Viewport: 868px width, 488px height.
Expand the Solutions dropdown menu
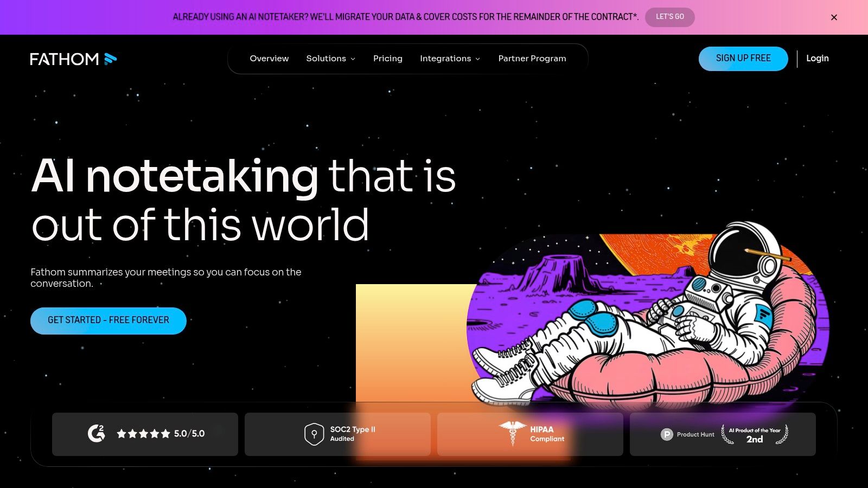pos(331,59)
